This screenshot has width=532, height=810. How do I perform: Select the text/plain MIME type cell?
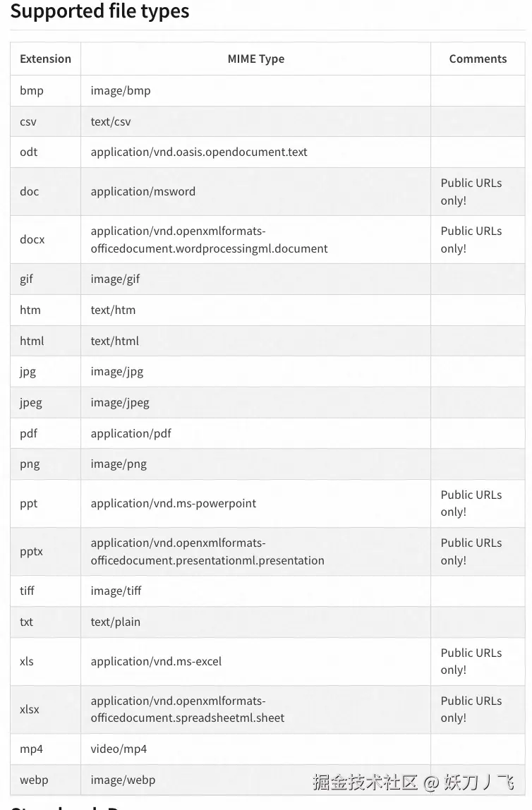click(115, 622)
